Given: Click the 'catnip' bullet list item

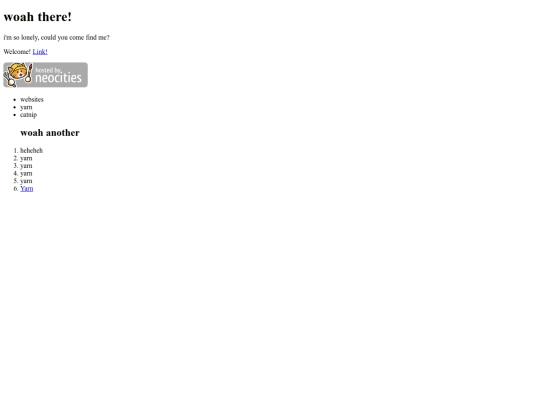Looking at the screenshot, I should click(28, 115).
